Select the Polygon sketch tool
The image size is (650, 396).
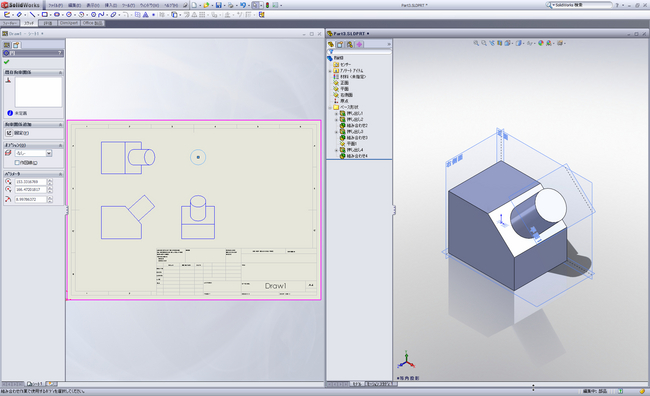point(94,15)
